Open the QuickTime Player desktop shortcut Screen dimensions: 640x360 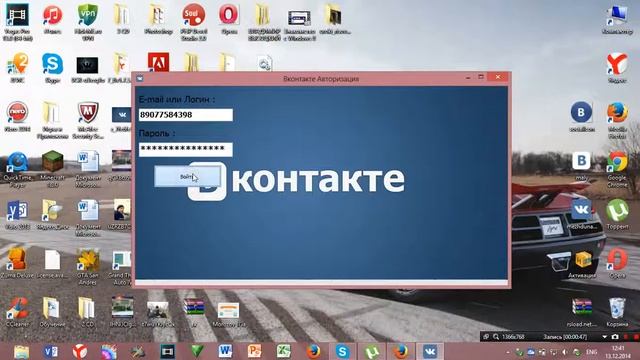coord(17,169)
